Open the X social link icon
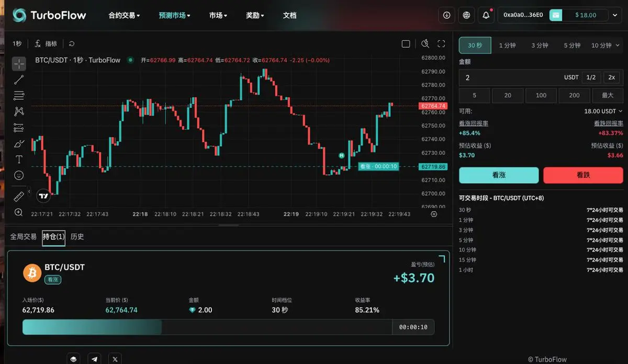628x364 pixels. coord(115,359)
